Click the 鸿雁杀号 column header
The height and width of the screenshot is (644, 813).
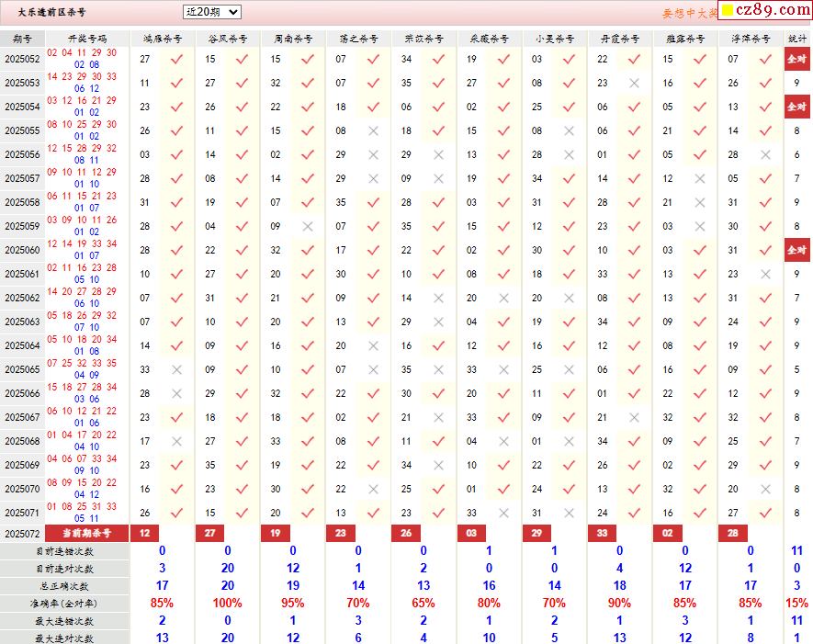[x=163, y=40]
